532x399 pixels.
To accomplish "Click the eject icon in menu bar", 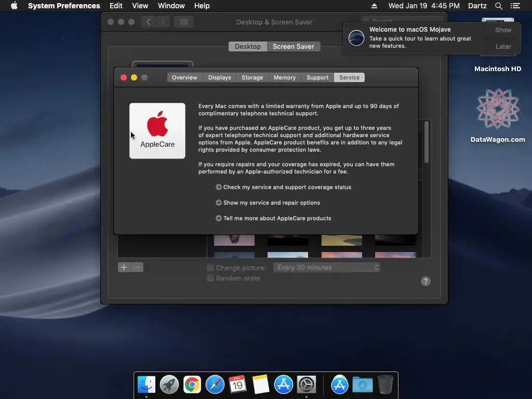I will click(x=374, y=6).
